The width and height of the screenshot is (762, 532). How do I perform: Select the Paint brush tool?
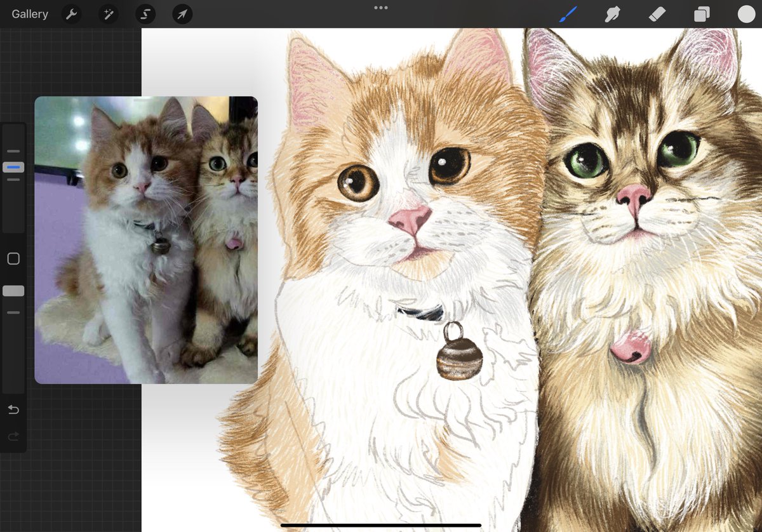click(x=568, y=14)
